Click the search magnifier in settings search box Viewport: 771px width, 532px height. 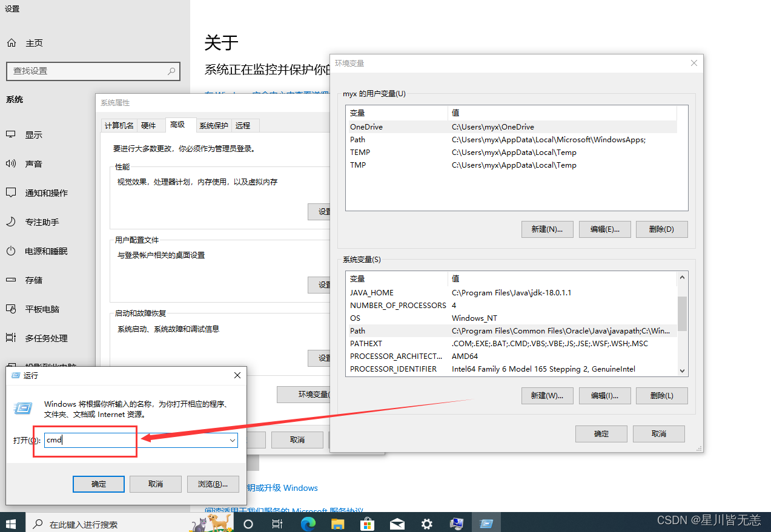(171, 71)
